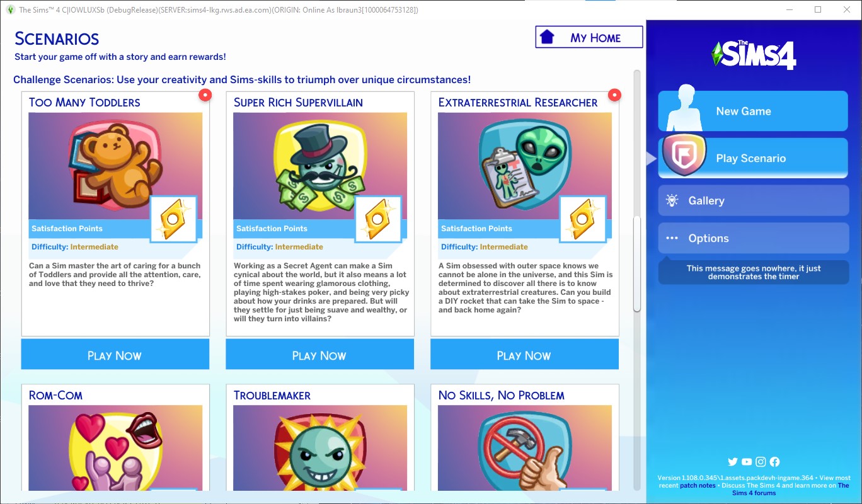Open the patch notes link
This screenshot has width=862, height=504.
[698, 486]
